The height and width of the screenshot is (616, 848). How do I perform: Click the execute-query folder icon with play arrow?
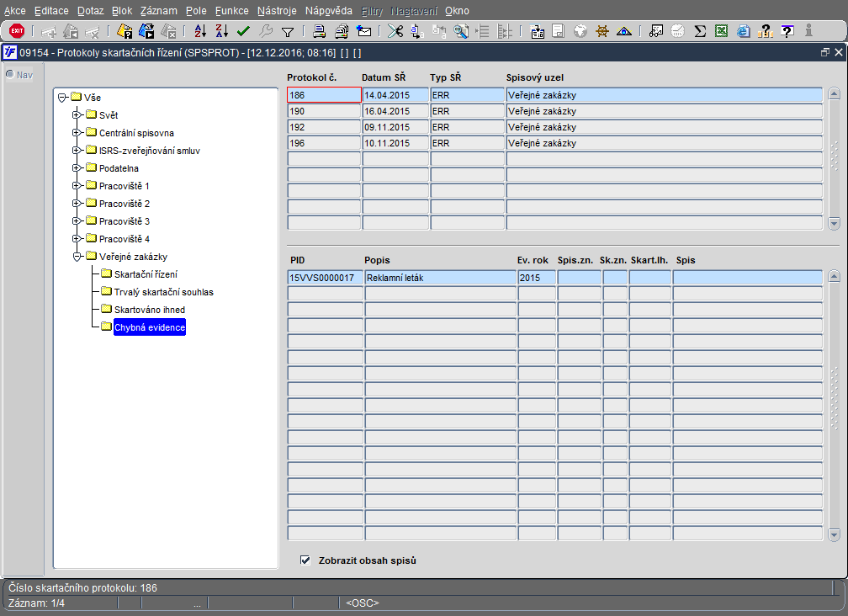[146, 31]
